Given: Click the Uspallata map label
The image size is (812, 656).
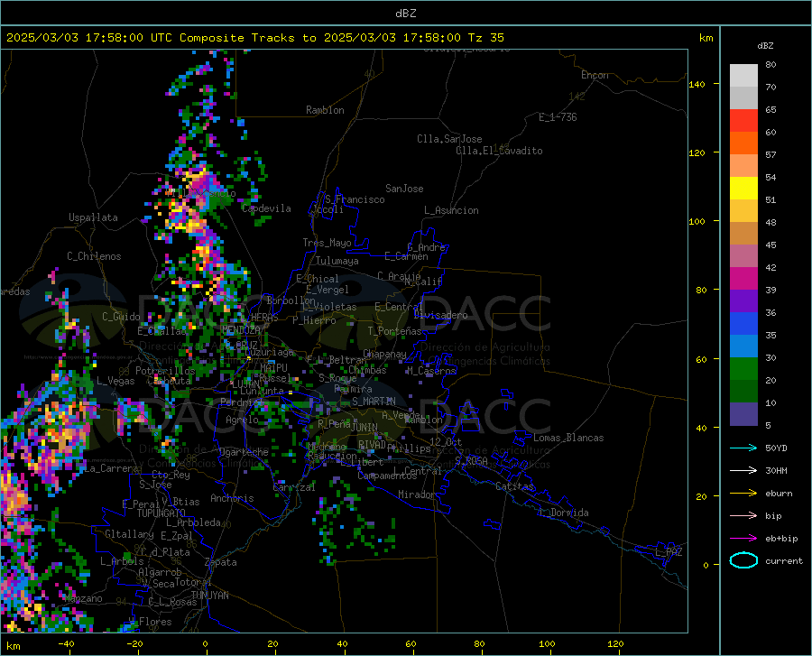Looking at the screenshot, I should [x=93, y=217].
